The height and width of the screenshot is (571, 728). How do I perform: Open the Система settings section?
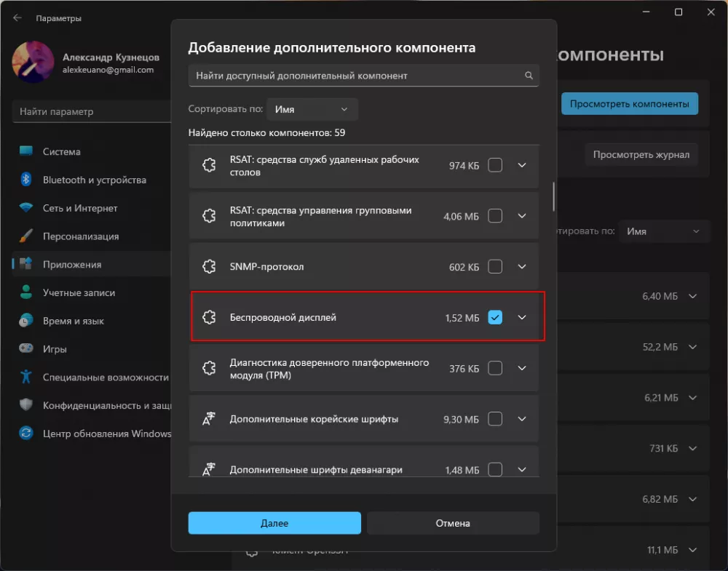click(x=62, y=152)
